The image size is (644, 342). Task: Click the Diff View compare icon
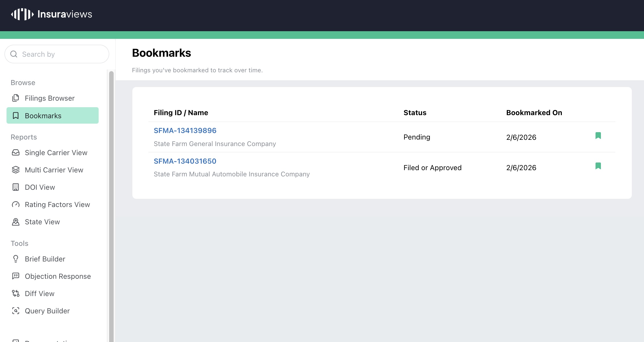coord(16,294)
